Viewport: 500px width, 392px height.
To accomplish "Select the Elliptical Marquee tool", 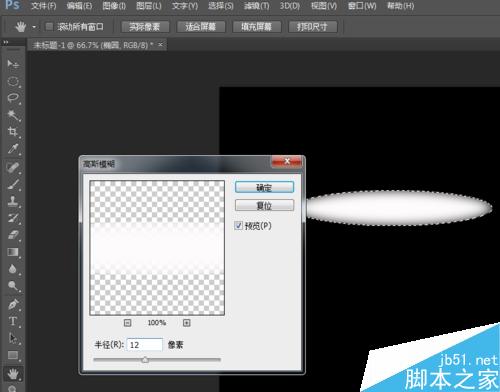I will (x=13, y=81).
